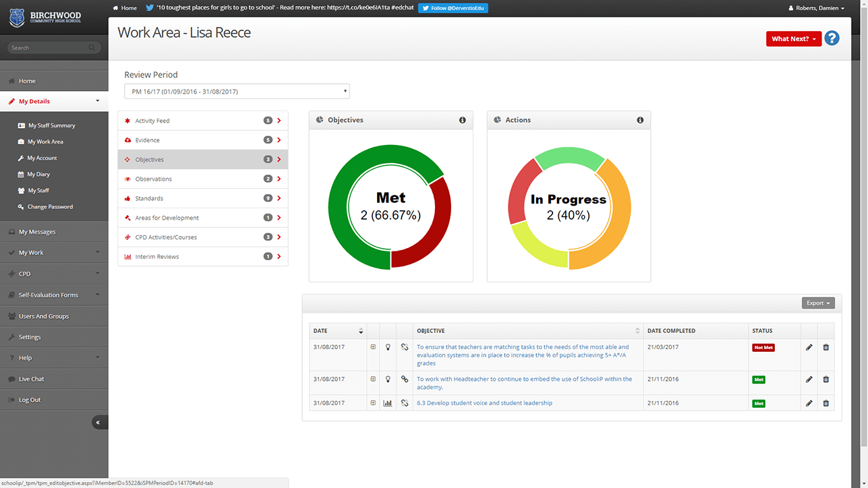Select the Areas for Development tab
Screen dimensions: 868x488
click(203, 218)
